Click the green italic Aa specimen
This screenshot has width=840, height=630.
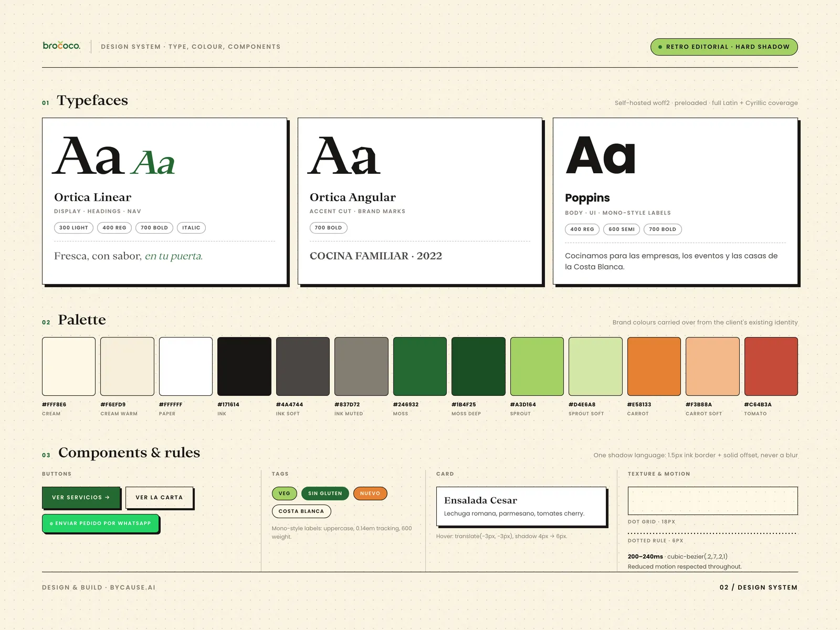pyautogui.click(x=153, y=163)
